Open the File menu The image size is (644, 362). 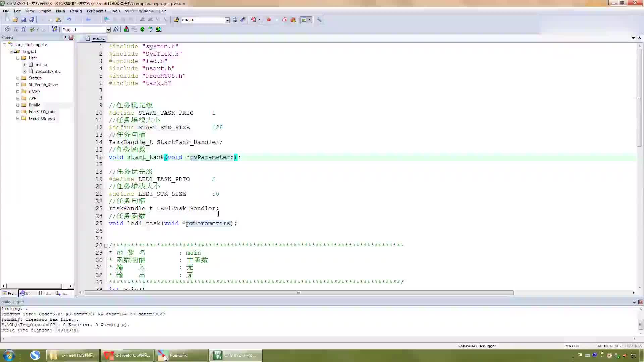(x=6, y=11)
